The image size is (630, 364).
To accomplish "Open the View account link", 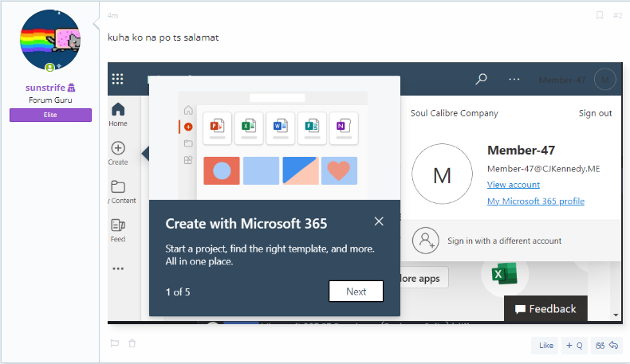I will pos(513,185).
